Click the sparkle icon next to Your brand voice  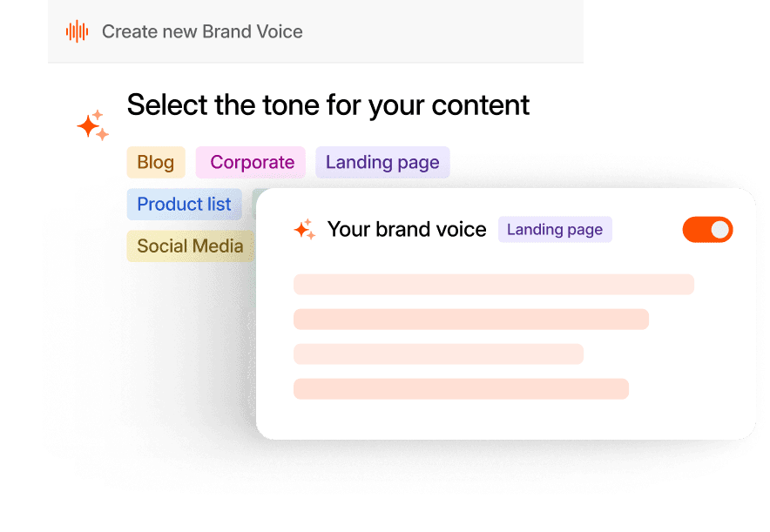coord(303,229)
